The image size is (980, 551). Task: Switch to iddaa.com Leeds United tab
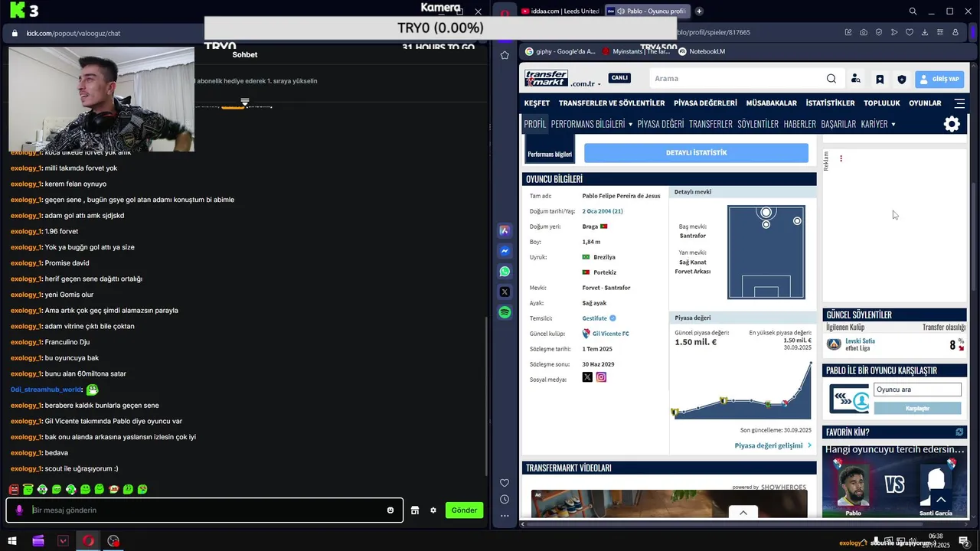(559, 11)
